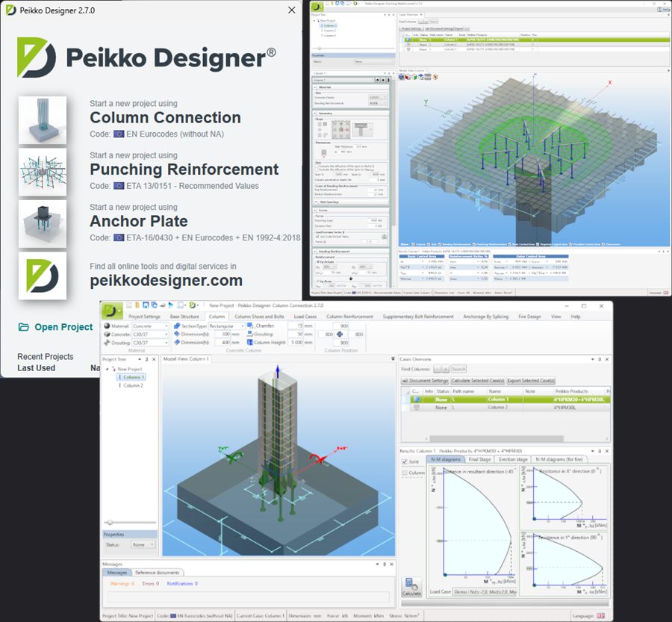Click the Language flag icon in Column Connection status bar
This screenshot has height=622, width=672.
point(600,615)
